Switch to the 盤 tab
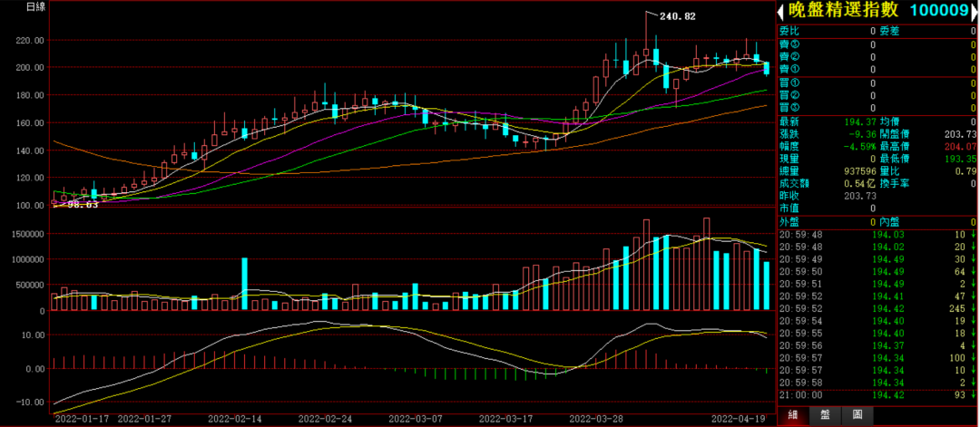Viewport: 980px width, 427px height. tap(825, 414)
